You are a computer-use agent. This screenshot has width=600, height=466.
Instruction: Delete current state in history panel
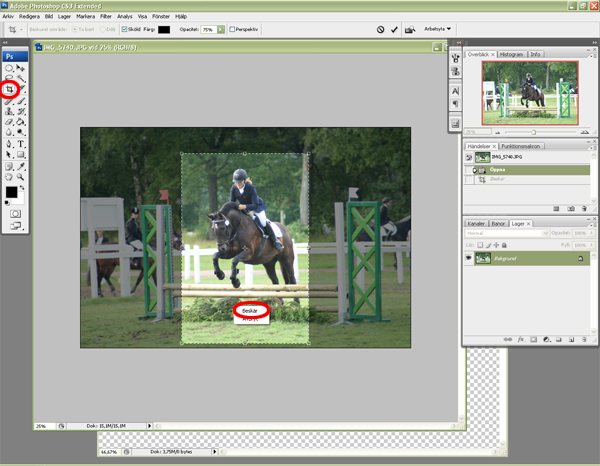click(584, 209)
